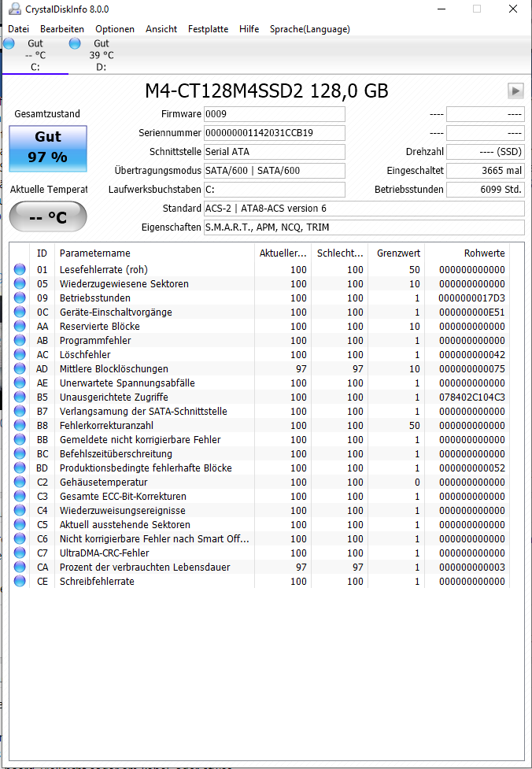Screen dimensions: 532x769
Task: Click the Betriebsstunden 6099 Std. value
Action: tap(486, 190)
